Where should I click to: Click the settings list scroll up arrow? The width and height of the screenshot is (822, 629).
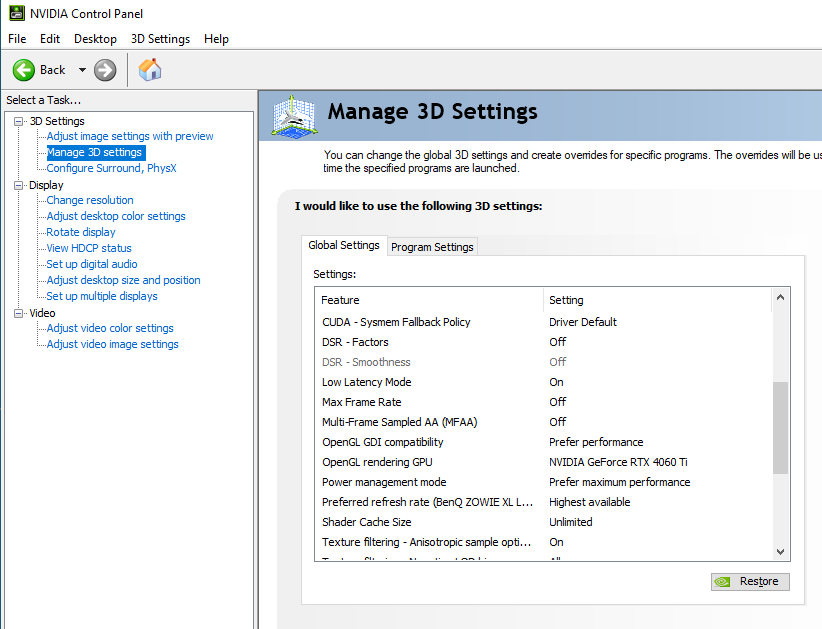coord(780,297)
